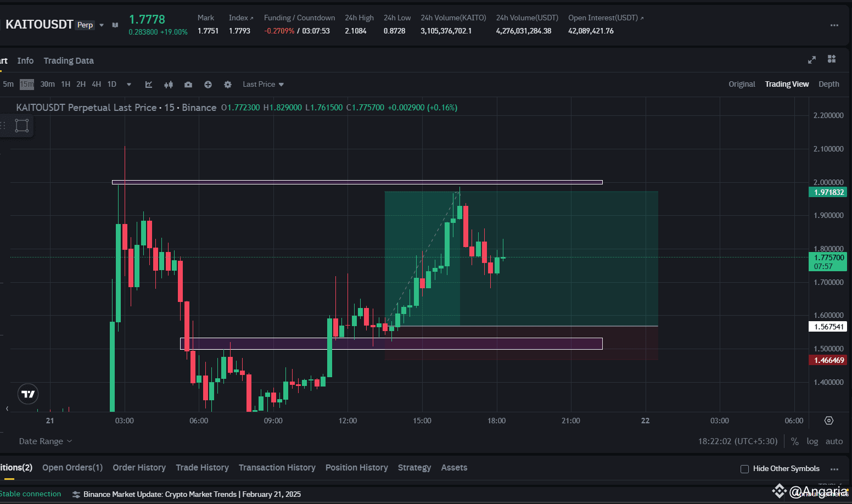Click the layout grid icon near Trading View

pyautogui.click(x=832, y=59)
